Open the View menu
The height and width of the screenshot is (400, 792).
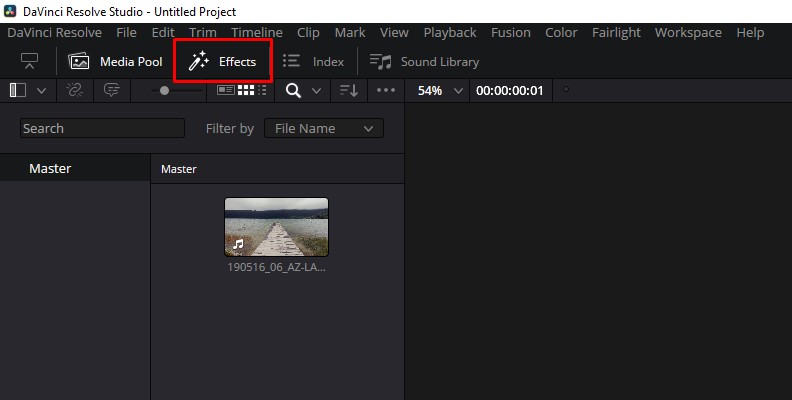(x=394, y=32)
